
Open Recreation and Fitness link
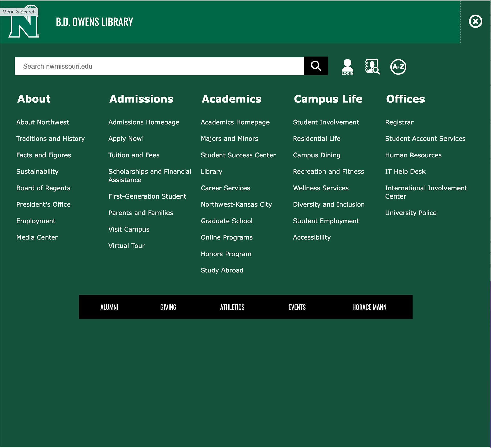[328, 172]
